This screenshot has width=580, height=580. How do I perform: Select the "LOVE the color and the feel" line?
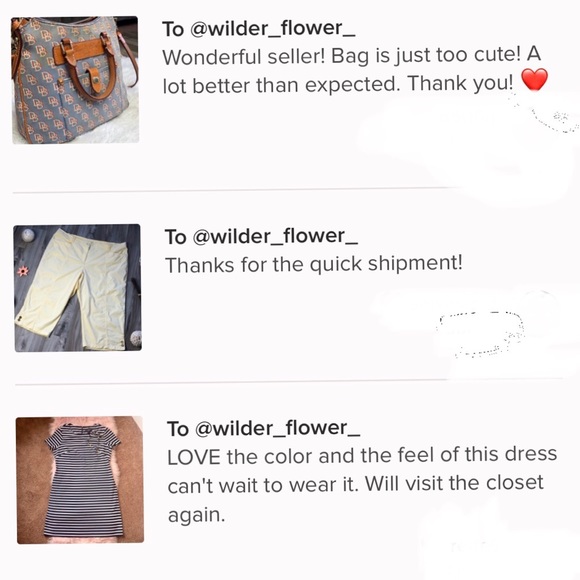[362, 455]
